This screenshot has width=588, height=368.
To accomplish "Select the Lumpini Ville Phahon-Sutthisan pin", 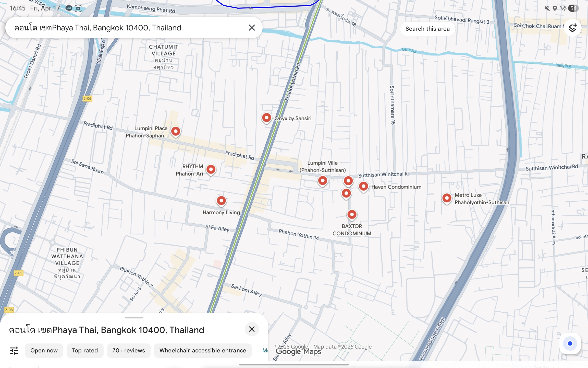I will [x=323, y=181].
